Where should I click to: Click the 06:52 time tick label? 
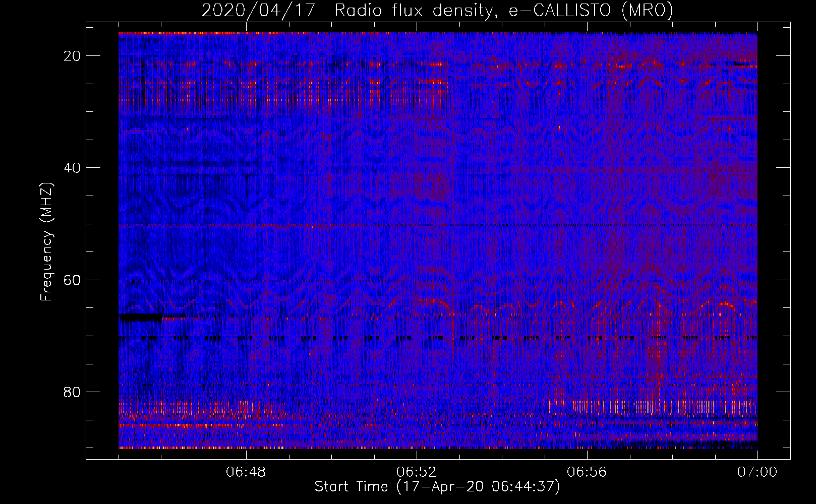417,472
